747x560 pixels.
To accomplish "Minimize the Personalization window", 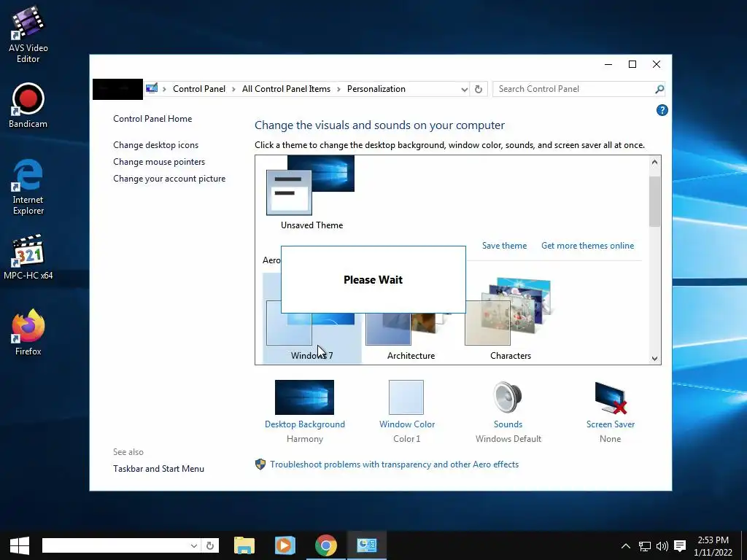I will click(608, 64).
